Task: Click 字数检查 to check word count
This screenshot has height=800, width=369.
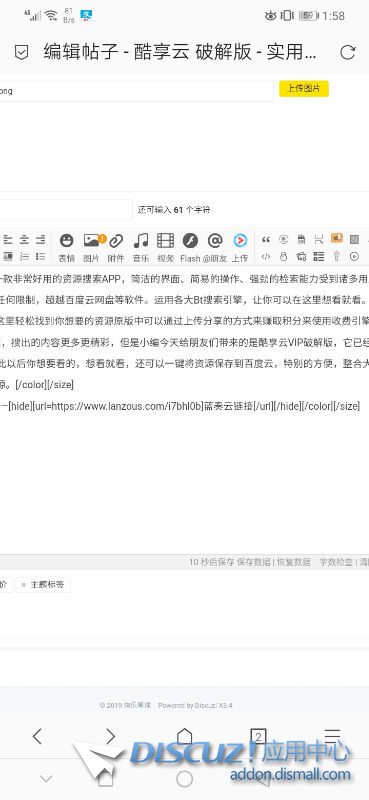Action: pos(336,562)
